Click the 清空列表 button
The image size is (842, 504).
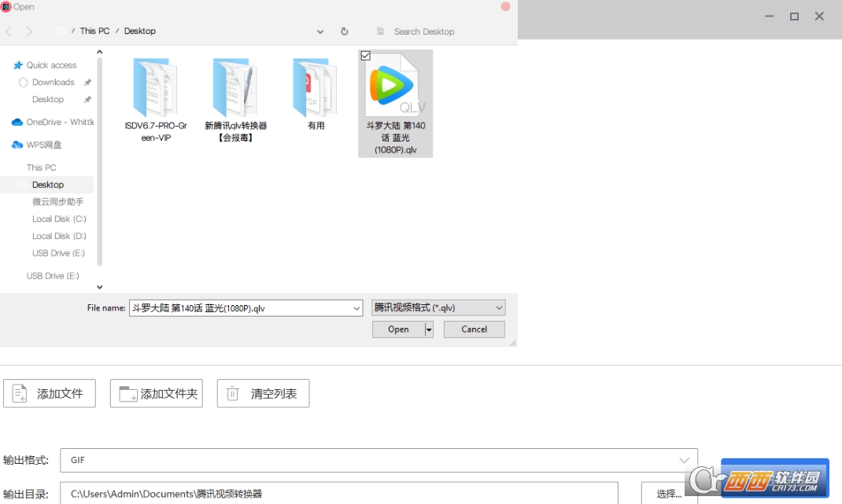pos(263,394)
